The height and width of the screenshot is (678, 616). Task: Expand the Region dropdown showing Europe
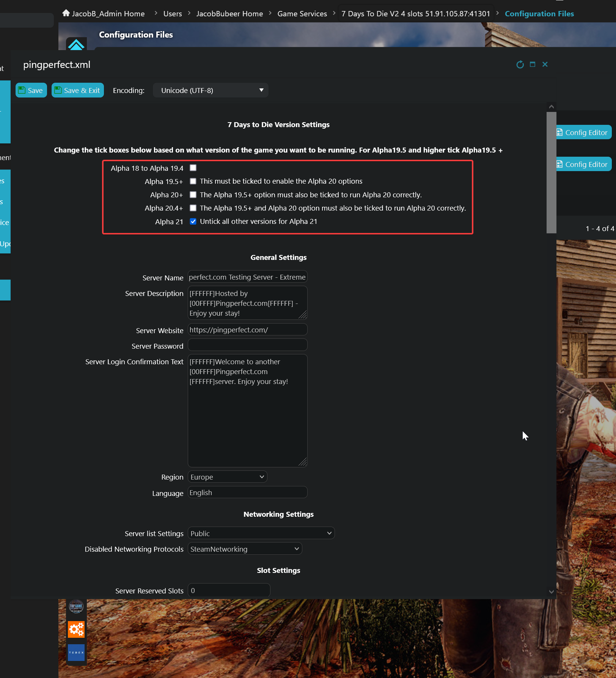tap(227, 477)
